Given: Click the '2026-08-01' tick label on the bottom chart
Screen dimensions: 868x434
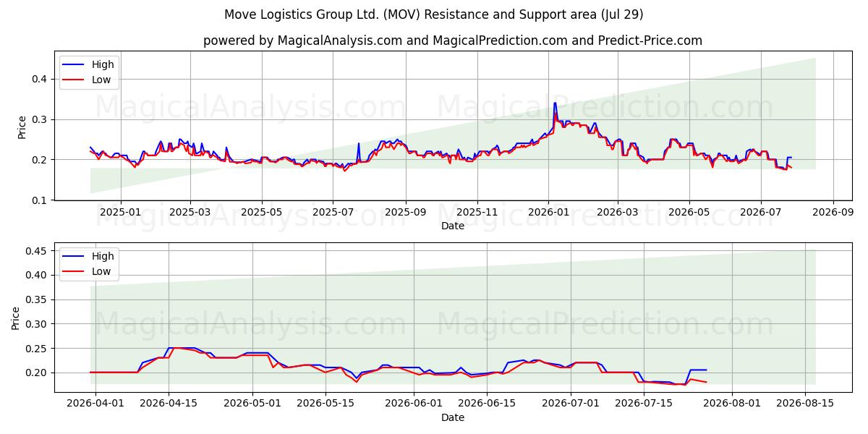Looking at the screenshot, I should (732, 404).
